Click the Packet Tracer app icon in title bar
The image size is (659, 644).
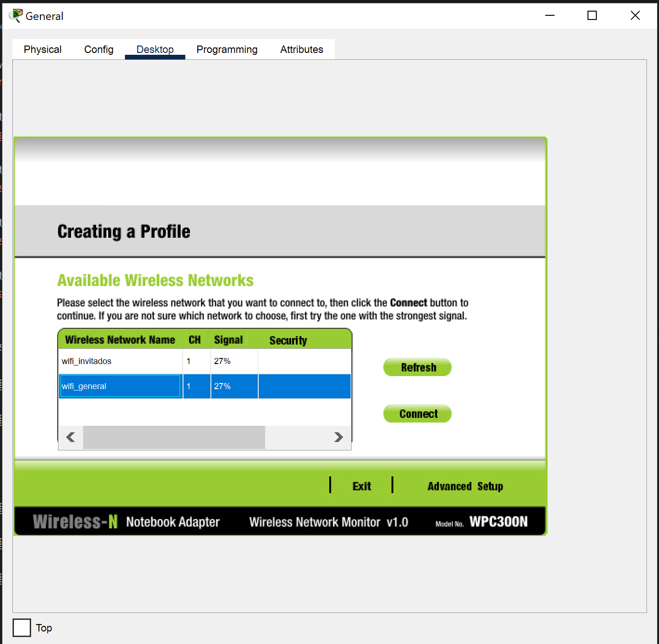pyautogui.click(x=16, y=16)
